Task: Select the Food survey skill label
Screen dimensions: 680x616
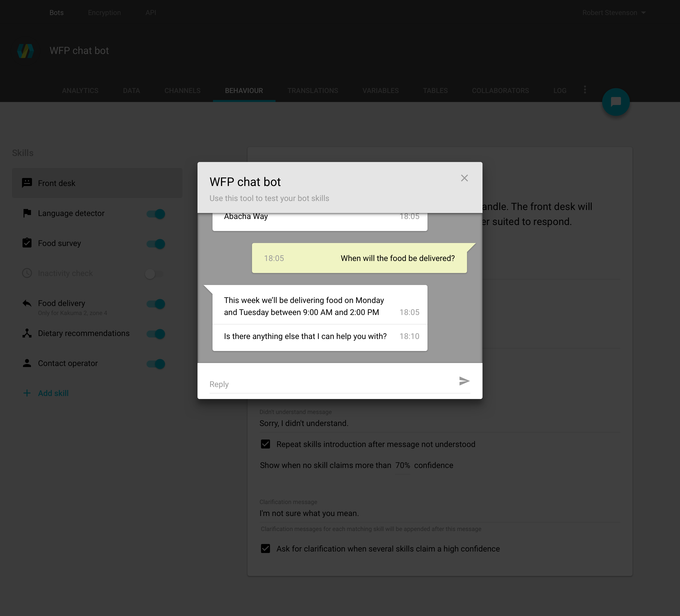Action: [x=59, y=243]
